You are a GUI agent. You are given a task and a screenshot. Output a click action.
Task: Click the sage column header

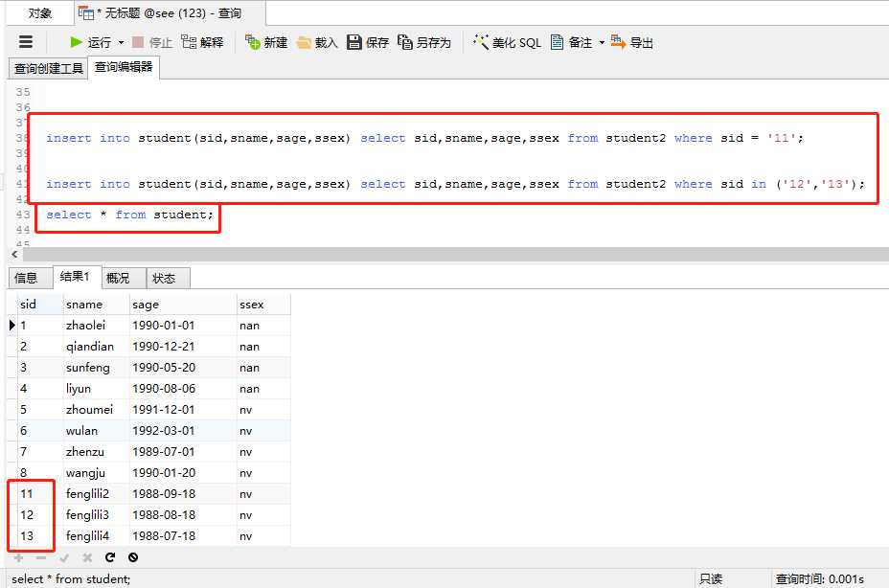tap(183, 305)
